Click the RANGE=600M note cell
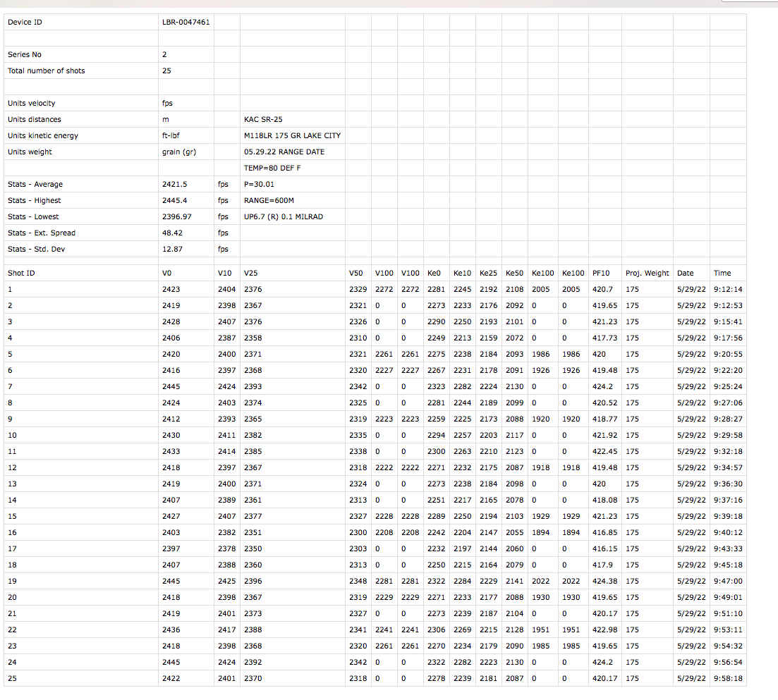 pyautogui.click(x=269, y=200)
